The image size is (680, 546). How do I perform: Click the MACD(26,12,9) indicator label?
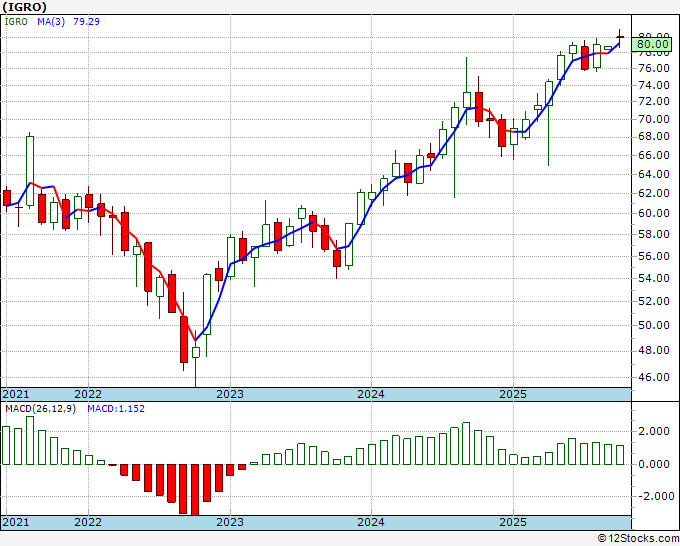(x=40, y=409)
